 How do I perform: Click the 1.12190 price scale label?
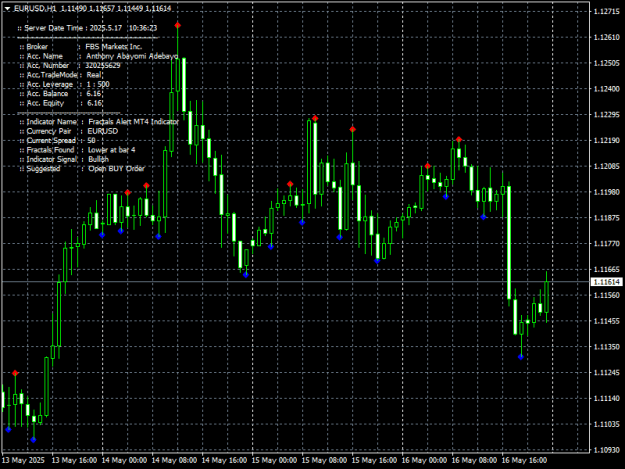pos(607,141)
